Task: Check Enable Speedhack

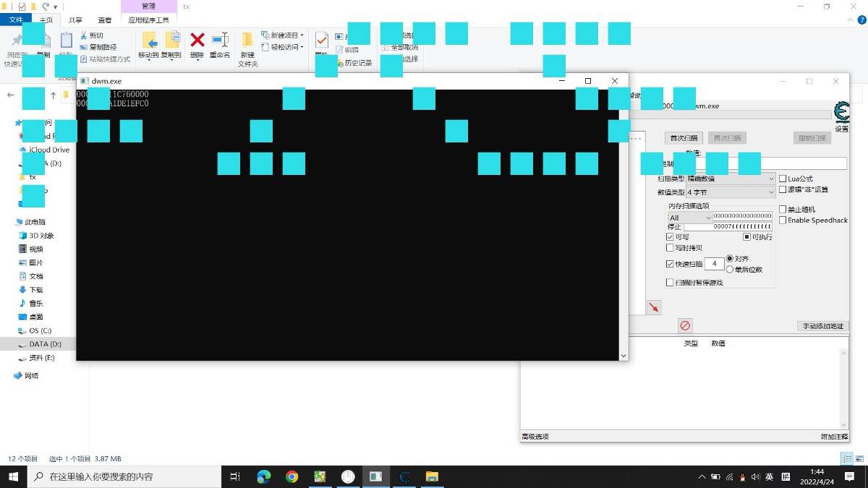Action: click(783, 221)
